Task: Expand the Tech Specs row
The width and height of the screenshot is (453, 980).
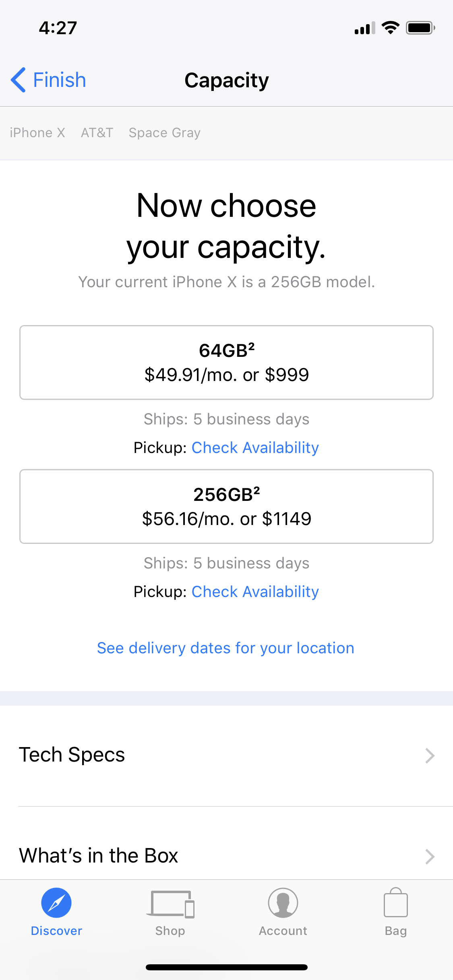Action: [x=226, y=755]
